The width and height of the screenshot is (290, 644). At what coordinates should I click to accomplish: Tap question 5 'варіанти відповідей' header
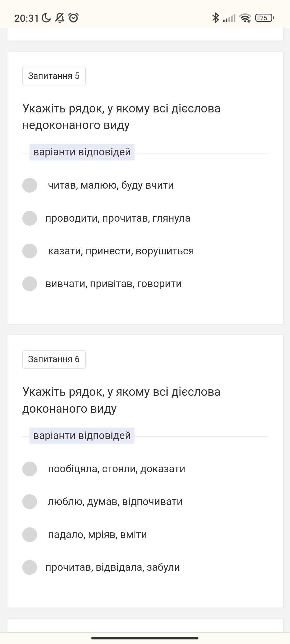[x=82, y=152]
